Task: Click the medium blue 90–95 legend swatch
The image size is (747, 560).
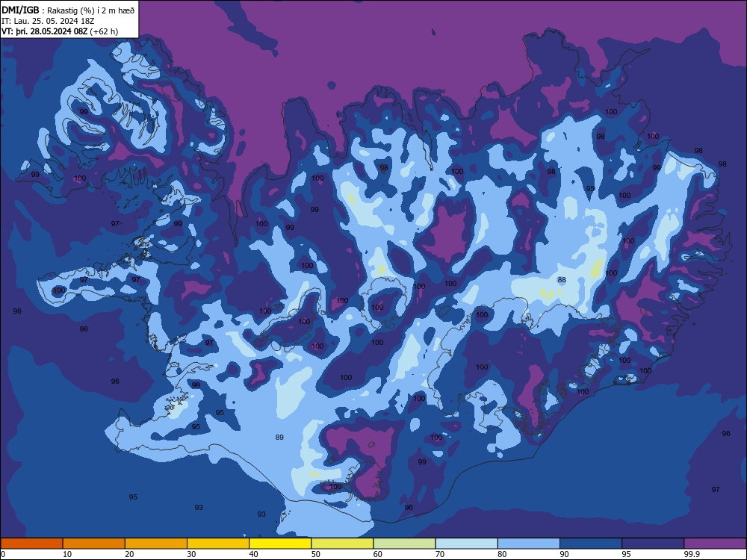Action: point(591,544)
